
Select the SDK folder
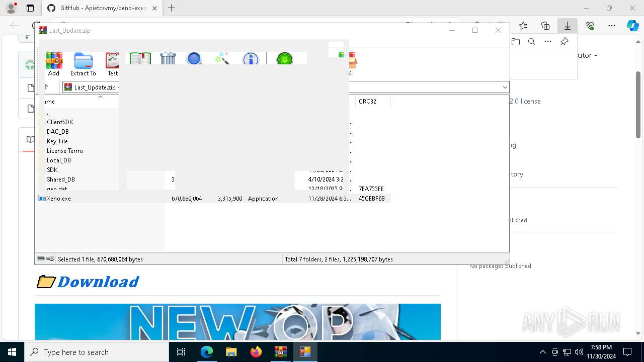tap(52, 170)
